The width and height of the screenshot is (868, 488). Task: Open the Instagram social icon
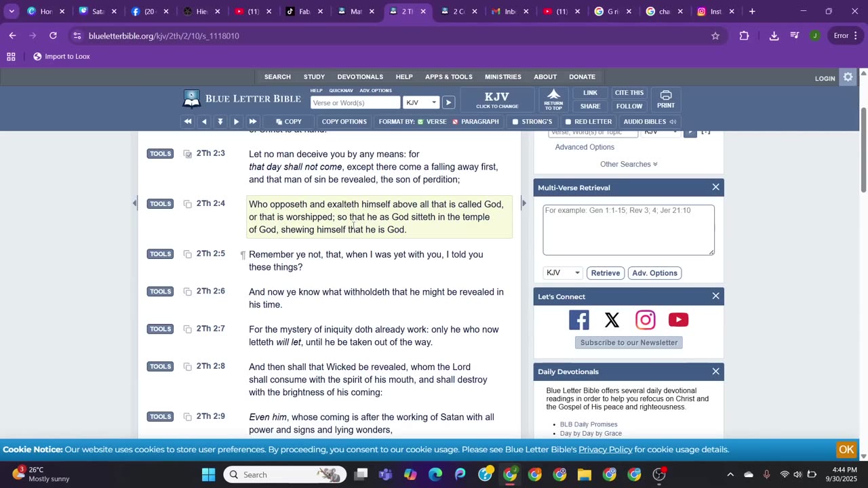[645, 320]
